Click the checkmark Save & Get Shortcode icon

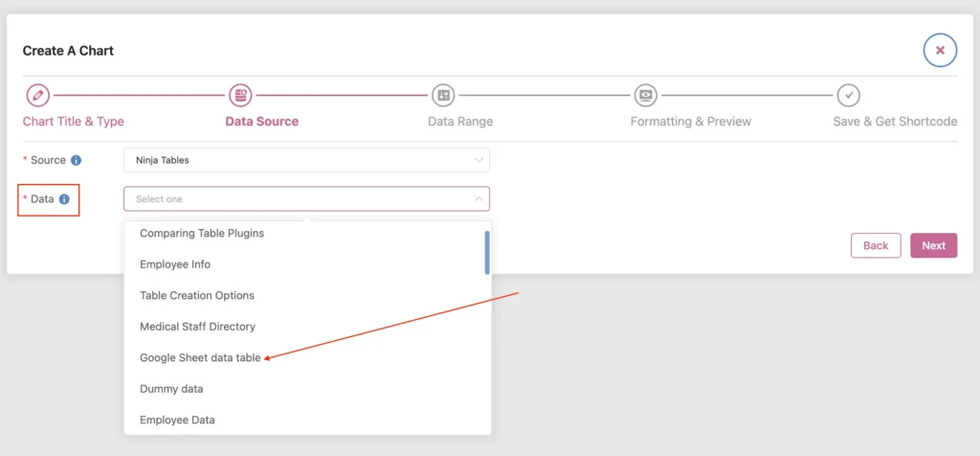[x=849, y=96]
